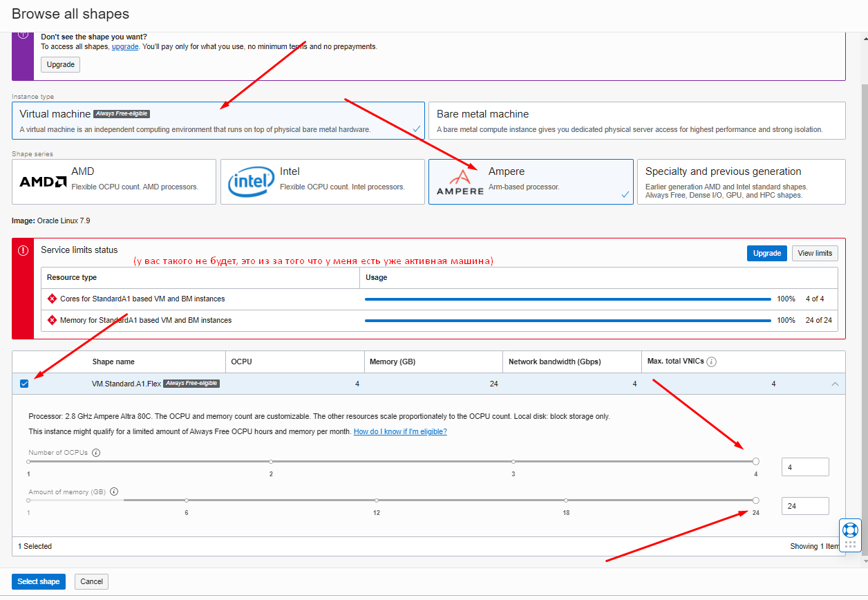Click the Cancel button
The image size is (868, 600).
tap(92, 581)
